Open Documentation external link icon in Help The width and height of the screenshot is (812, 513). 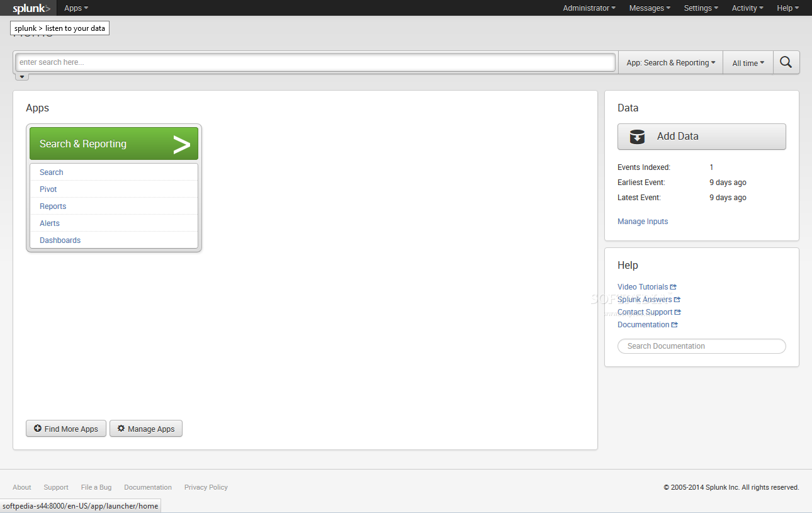(675, 325)
